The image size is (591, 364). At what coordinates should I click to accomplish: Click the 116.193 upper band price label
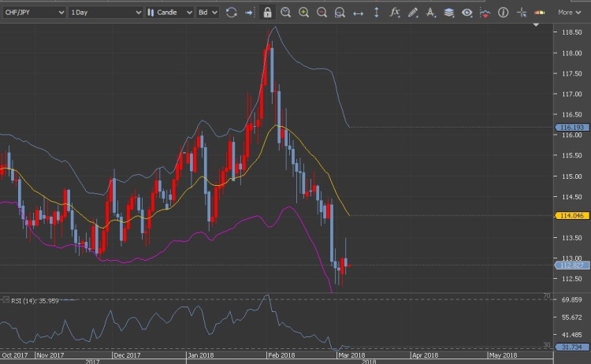[569, 127]
